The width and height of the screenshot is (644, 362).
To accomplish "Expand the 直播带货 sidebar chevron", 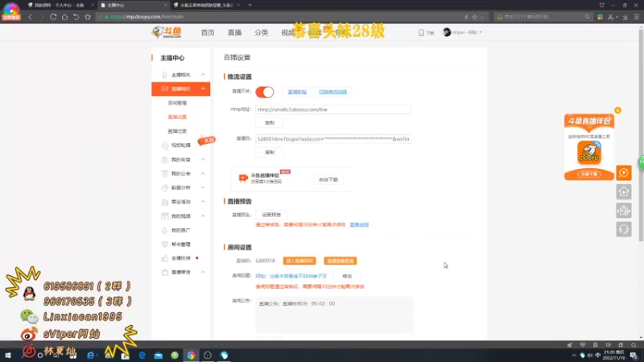I will point(203,272).
